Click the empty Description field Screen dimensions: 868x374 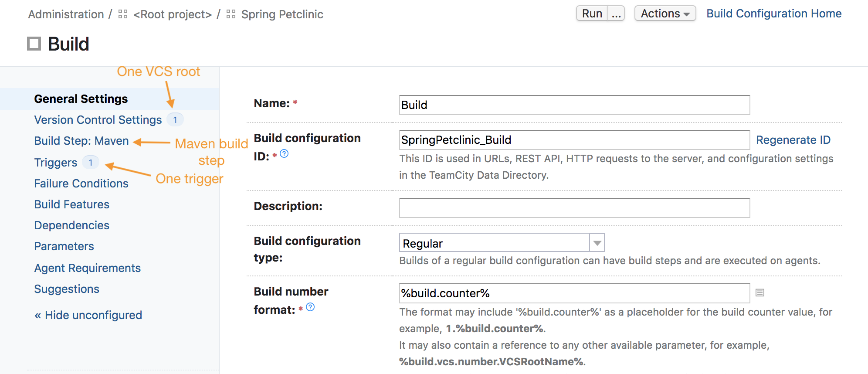click(x=574, y=208)
